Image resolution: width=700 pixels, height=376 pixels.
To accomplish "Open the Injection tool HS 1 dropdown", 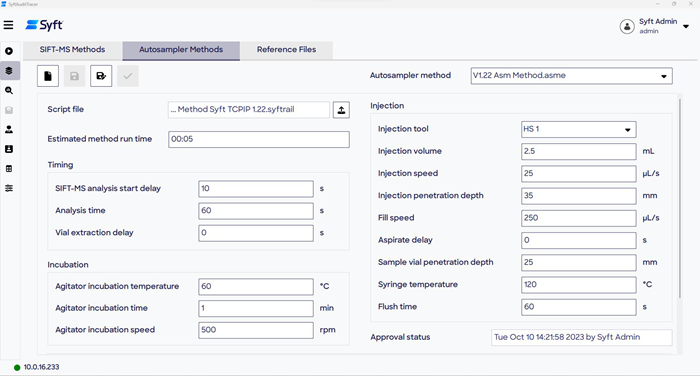I will point(579,129).
